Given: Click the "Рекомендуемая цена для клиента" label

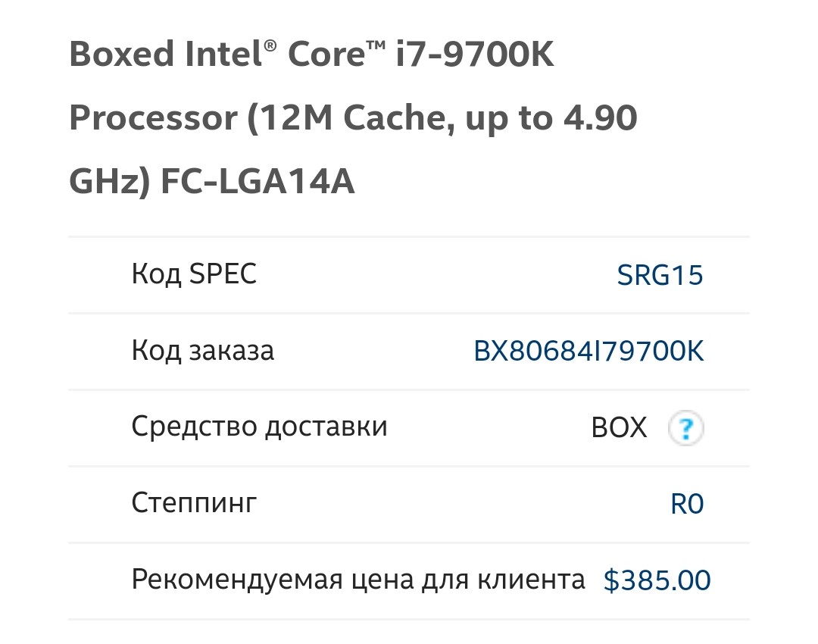Looking at the screenshot, I should click(358, 580).
